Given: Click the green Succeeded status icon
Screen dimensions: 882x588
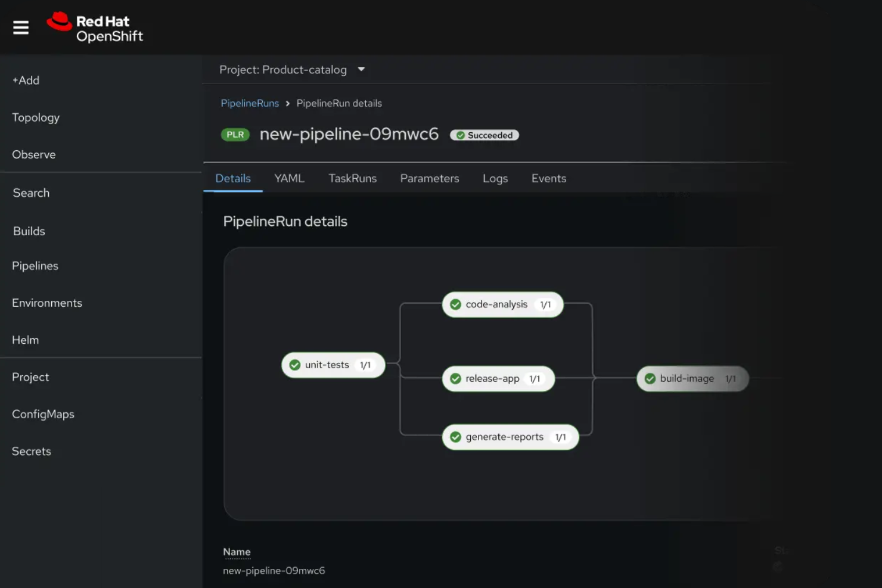Looking at the screenshot, I should [462, 135].
